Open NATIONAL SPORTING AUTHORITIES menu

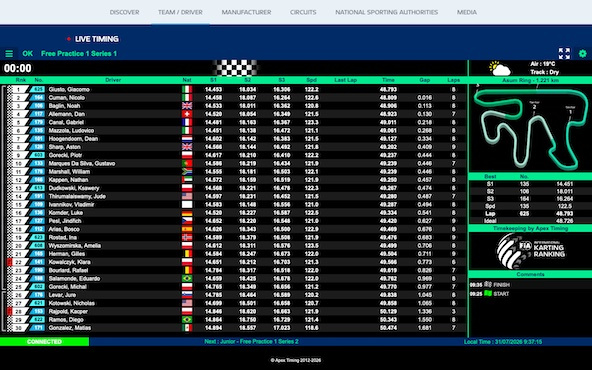387,12
